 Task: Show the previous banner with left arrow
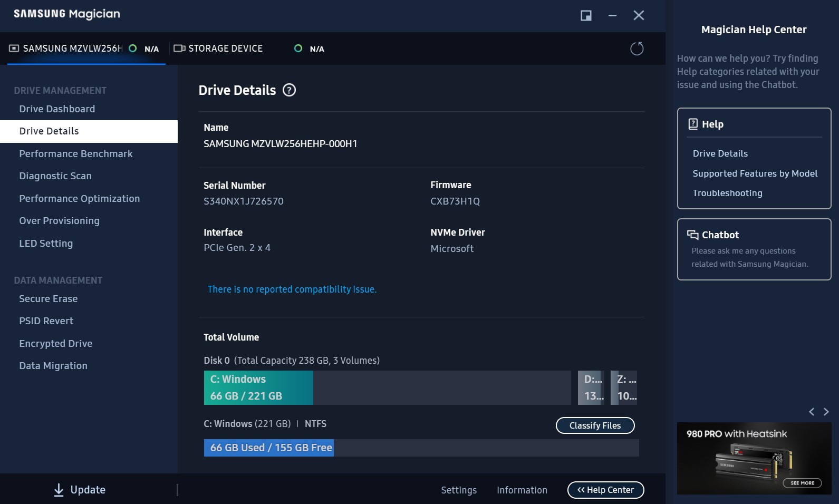(x=812, y=412)
